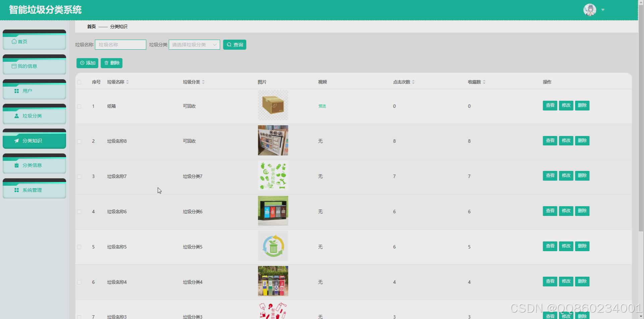
Task: Check the checkbox for row 垃圾名称4
Action: coord(79,282)
